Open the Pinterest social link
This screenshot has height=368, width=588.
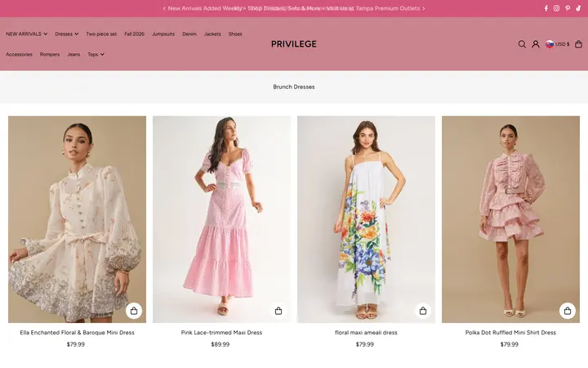(x=568, y=8)
